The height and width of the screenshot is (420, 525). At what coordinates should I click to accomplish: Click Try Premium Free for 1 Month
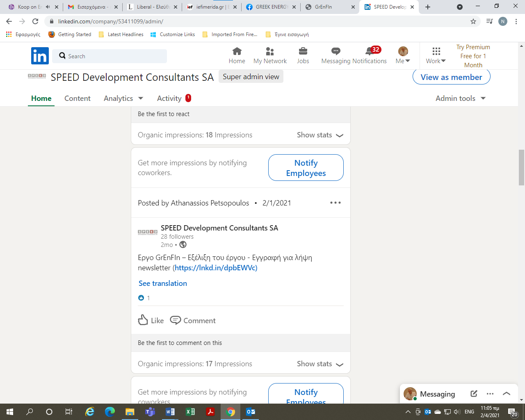pos(473,56)
